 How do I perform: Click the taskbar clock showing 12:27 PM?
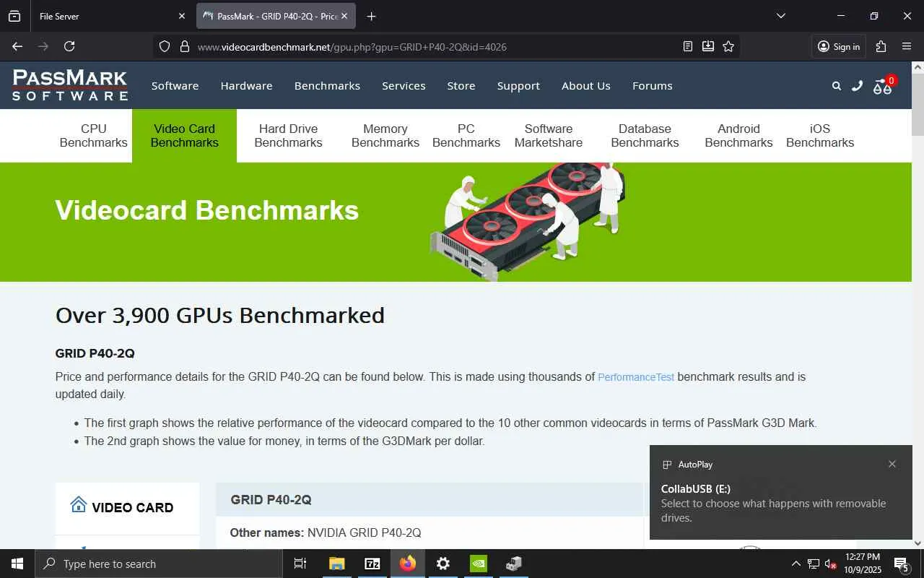coord(863,564)
